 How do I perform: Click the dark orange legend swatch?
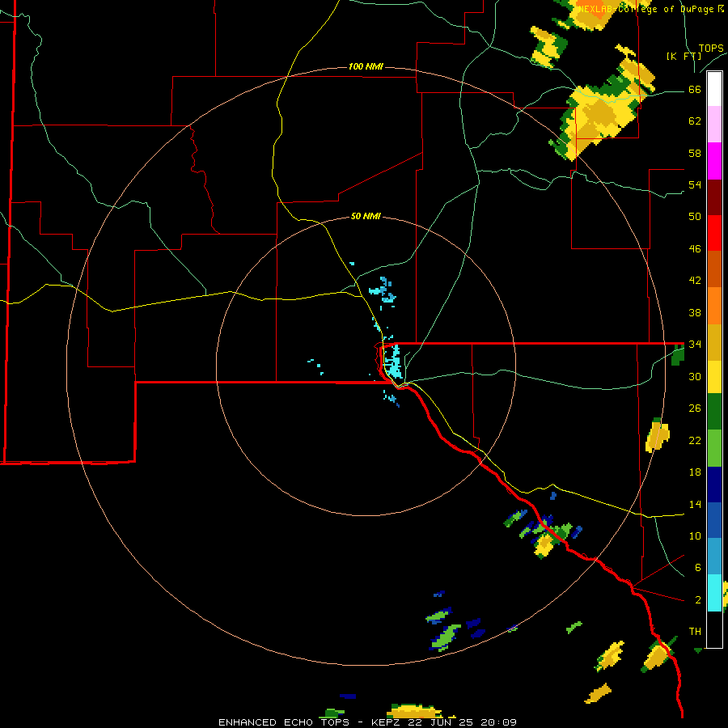pos(714,269)
